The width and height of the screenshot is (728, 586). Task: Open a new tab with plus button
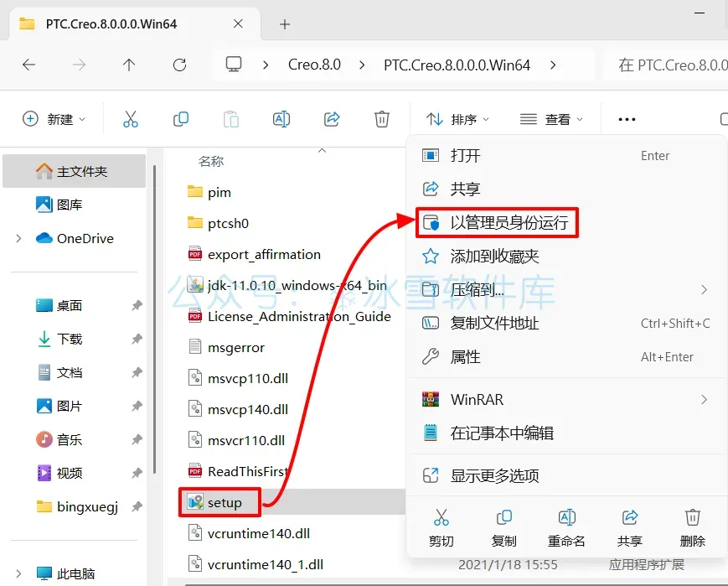[x=285, y=24]
